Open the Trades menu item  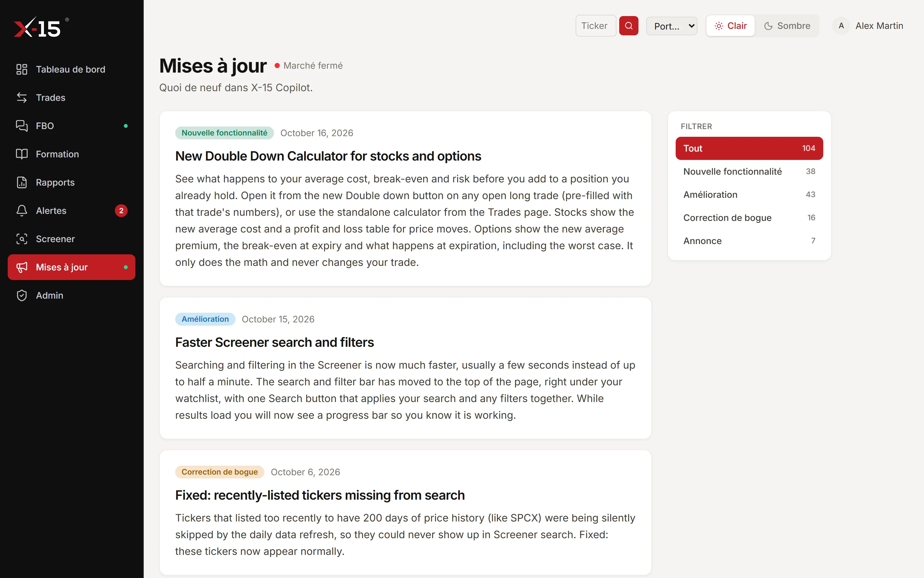coord(72,98)
